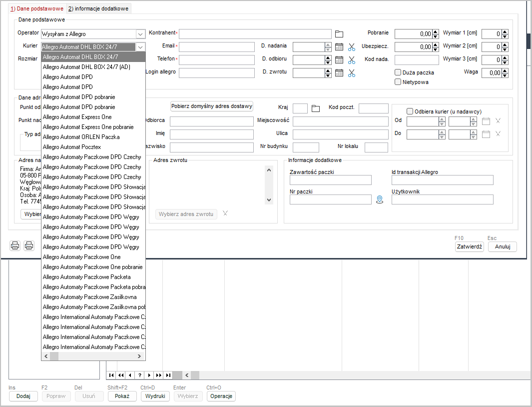Viewport: 532px width, 407px height.
Task: Focus Kod nada. input field
Action: pos(417,60)
